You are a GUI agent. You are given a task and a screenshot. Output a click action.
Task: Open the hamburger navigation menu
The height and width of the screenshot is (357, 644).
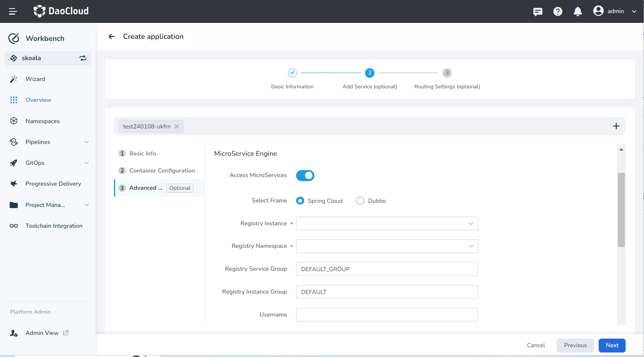(13, 11)
